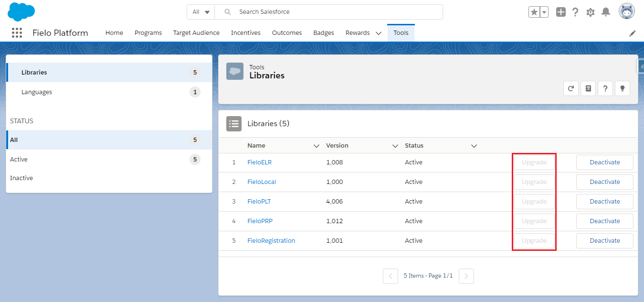Select the Tools tab
Image resolution: width=644 pixels, height=302 pixels.
[401, 33]
